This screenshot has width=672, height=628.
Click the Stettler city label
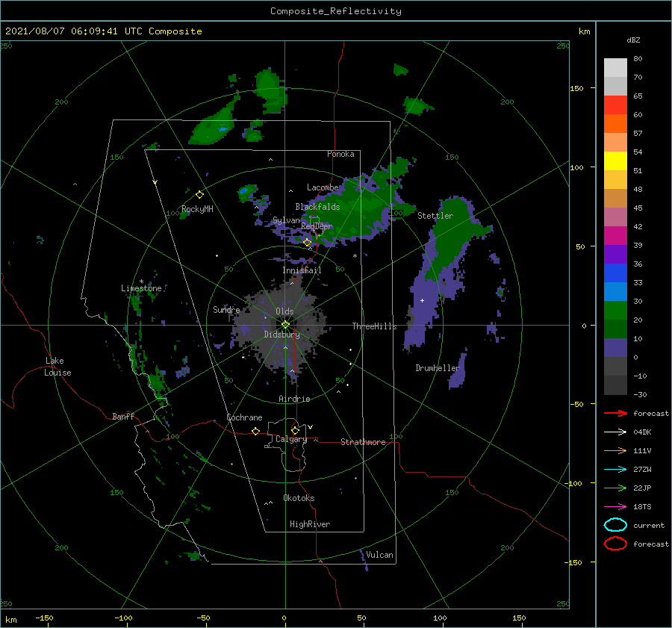(435, 216)
